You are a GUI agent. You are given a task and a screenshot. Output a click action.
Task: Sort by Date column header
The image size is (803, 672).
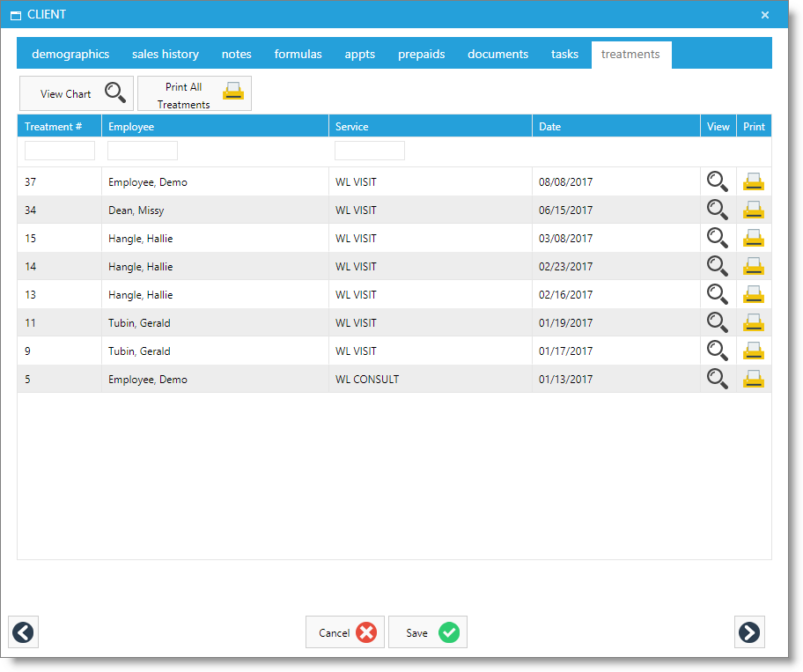point(616,127)
